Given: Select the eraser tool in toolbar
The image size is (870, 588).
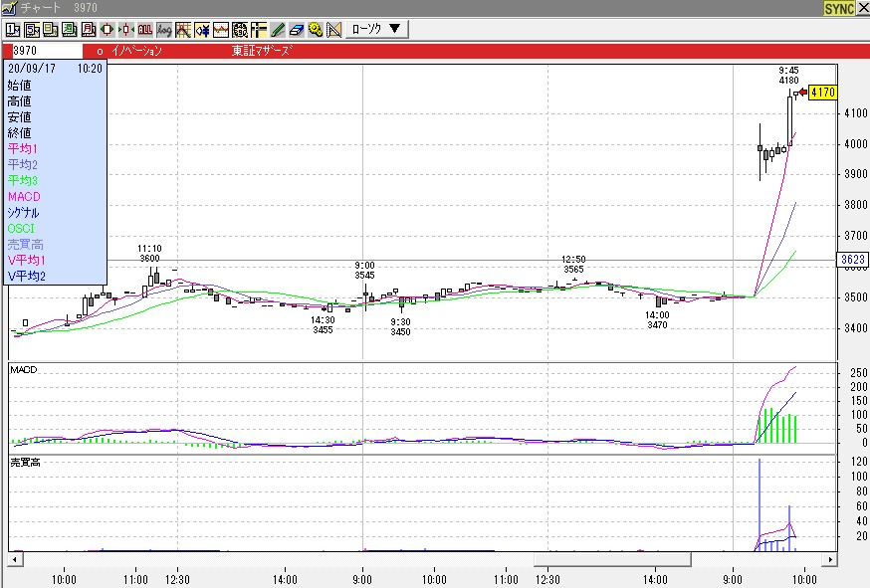Looking at the screenshot, I should click(x=297, y=29).
